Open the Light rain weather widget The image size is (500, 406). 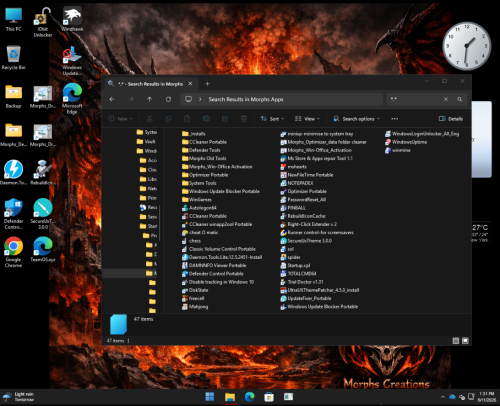click(x=19, y=397)
